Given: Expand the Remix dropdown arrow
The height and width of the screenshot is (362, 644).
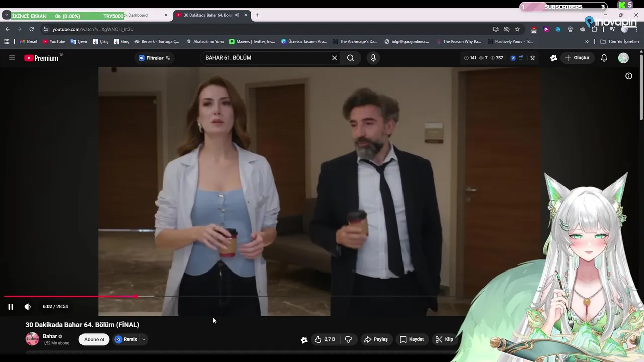Looking at the screenshot, I should click(x=143, y=339).
